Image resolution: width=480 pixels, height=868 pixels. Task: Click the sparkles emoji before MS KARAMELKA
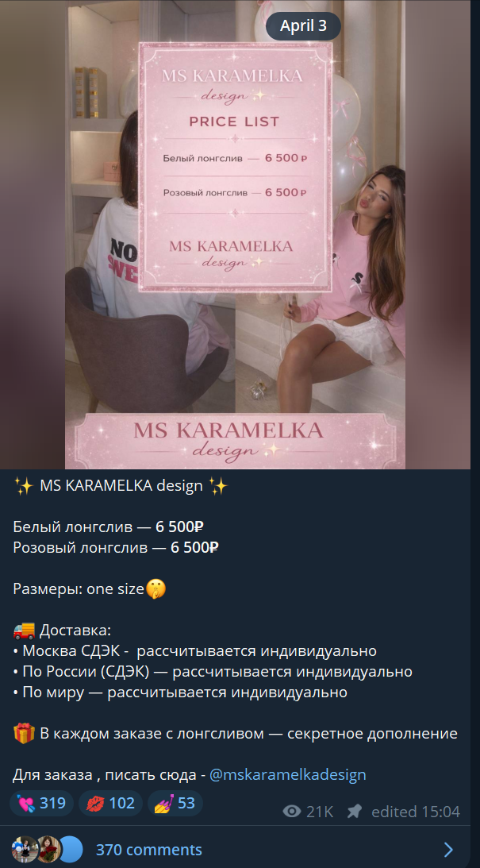24,487
